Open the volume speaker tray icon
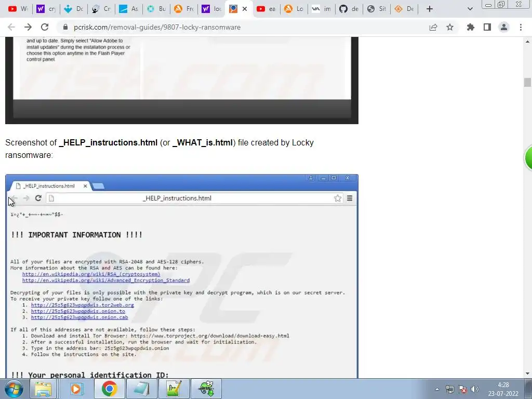Screen dimensions: 532x399 475,389
